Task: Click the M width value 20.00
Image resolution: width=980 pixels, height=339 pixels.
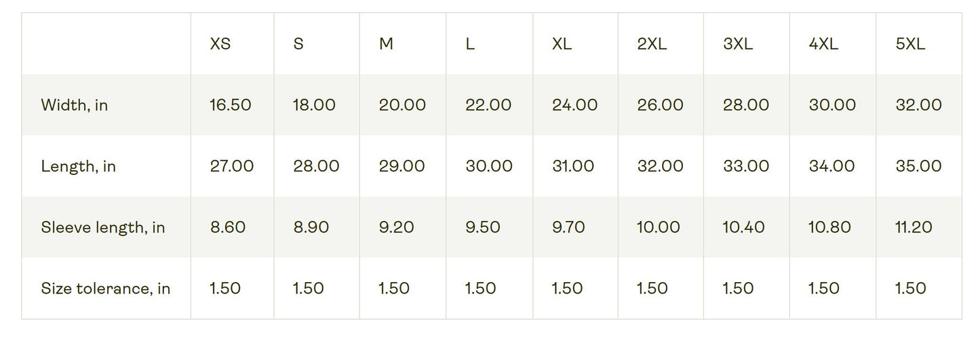Action: click(402, 105)
